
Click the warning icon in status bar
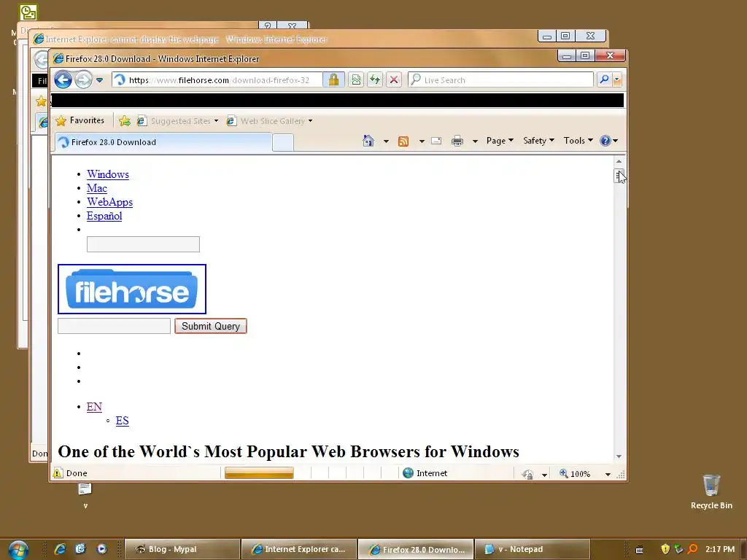click(x=58, y=472)
